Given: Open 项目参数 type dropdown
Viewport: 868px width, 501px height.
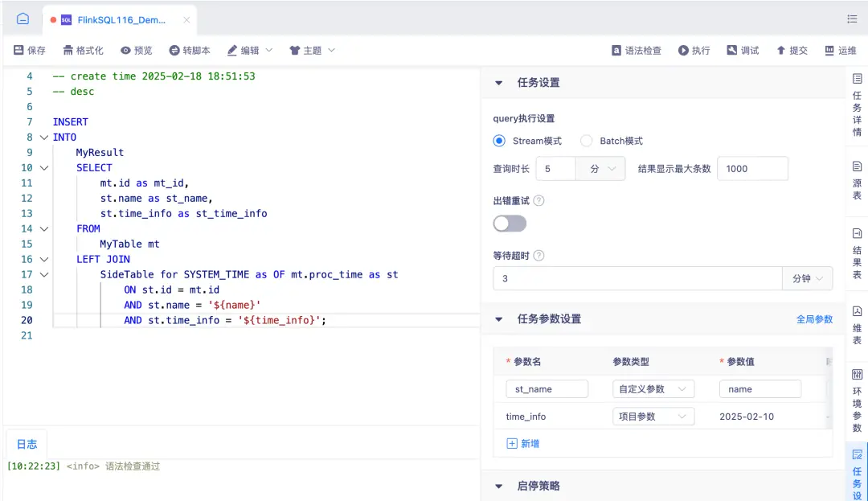Looking at the screenshot, I should (653, 417).
